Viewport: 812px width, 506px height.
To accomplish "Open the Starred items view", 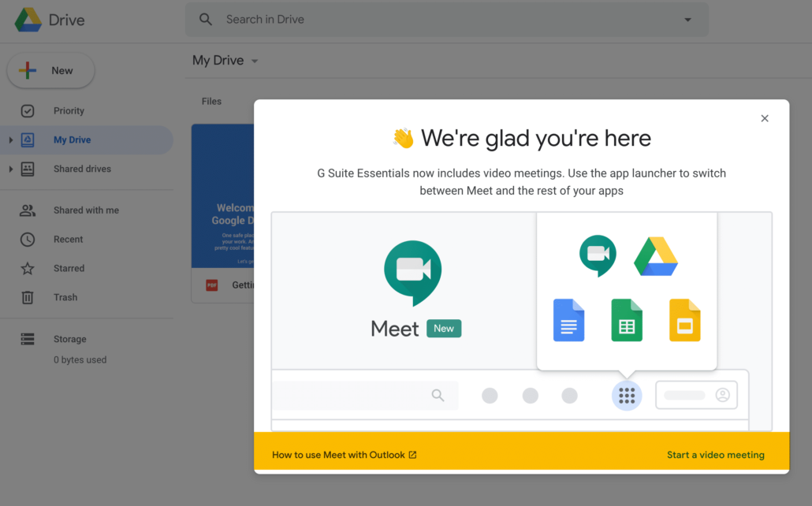I will [69, 268].
